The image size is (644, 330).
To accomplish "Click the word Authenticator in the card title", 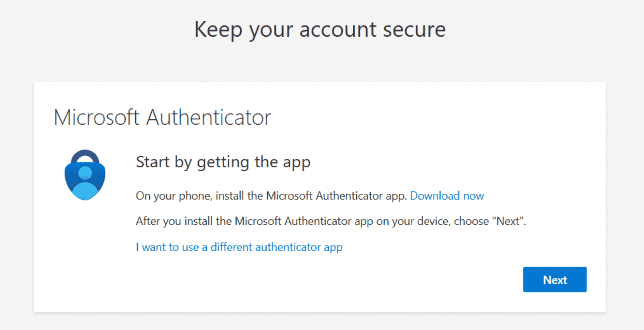I will coord(209,118).
